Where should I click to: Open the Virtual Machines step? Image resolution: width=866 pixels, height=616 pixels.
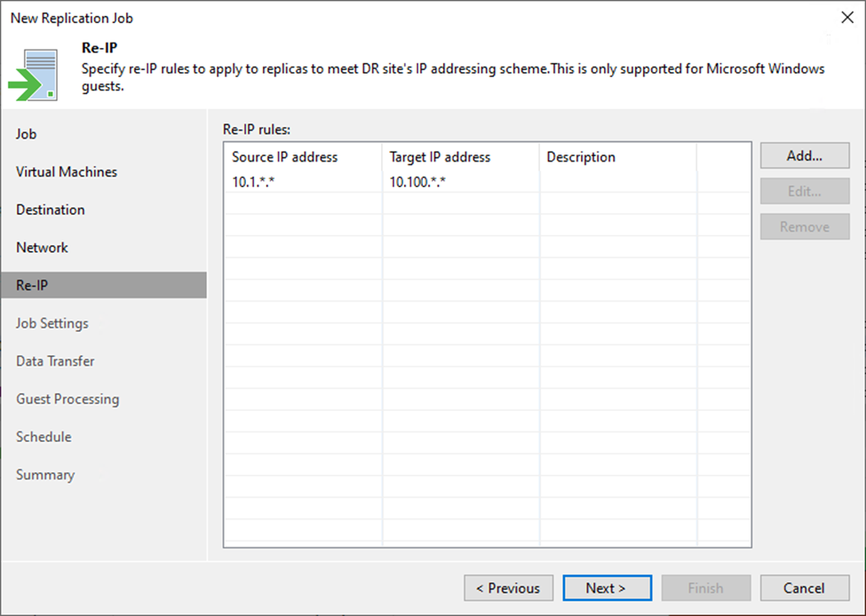(67, 172)
